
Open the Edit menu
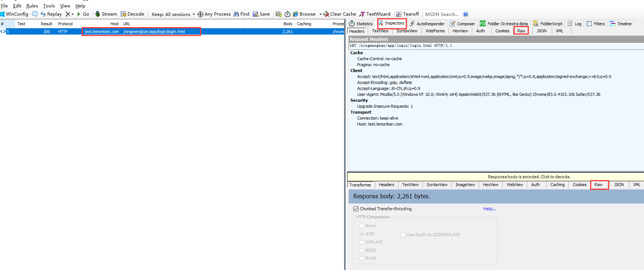click(17, 6)
